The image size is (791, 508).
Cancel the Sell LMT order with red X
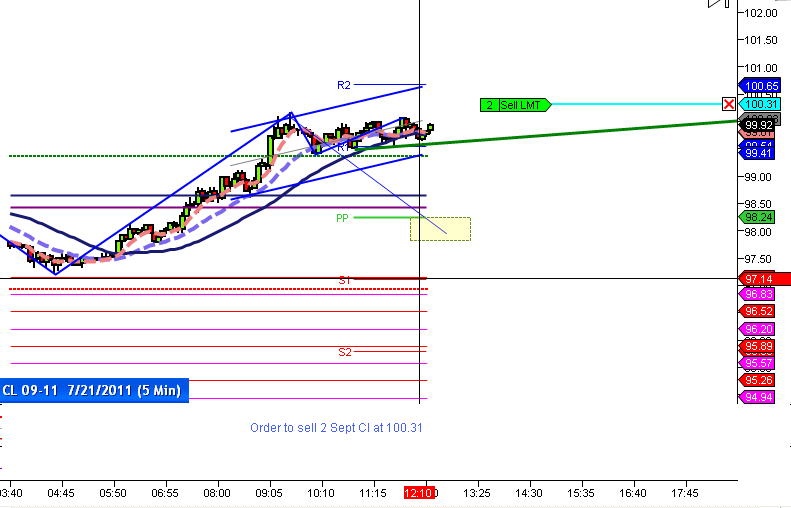click(728, 104)
